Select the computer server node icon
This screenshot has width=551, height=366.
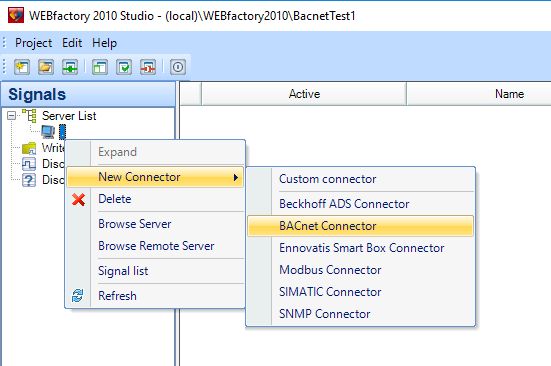48,132
